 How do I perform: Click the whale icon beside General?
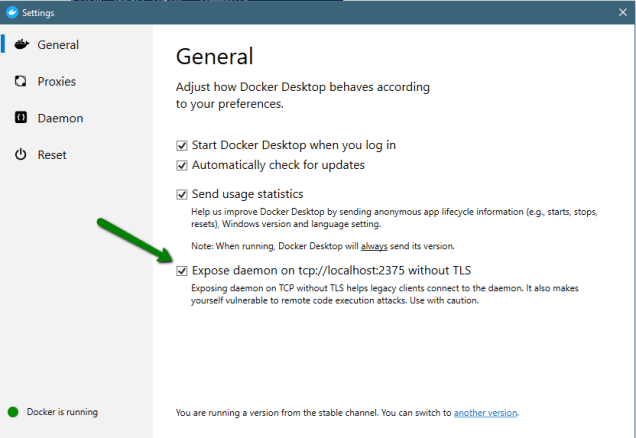tap(20, 45)
